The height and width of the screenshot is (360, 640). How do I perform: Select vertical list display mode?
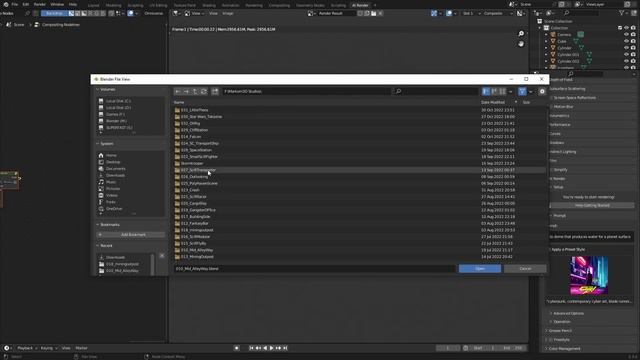pos(486,91)
